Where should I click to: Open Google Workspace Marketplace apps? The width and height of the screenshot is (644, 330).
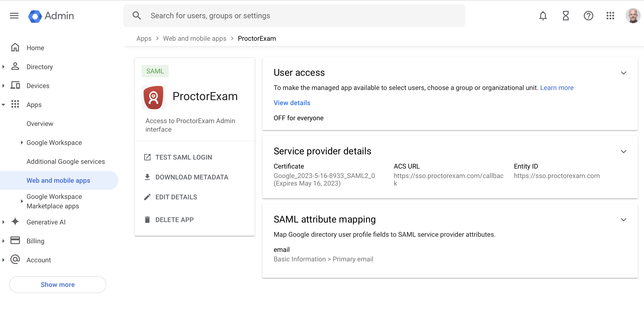(54, 201)
